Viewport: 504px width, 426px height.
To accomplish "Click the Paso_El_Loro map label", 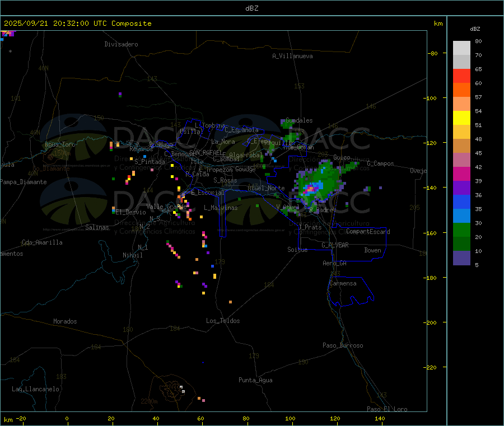I will click(387, 409).
